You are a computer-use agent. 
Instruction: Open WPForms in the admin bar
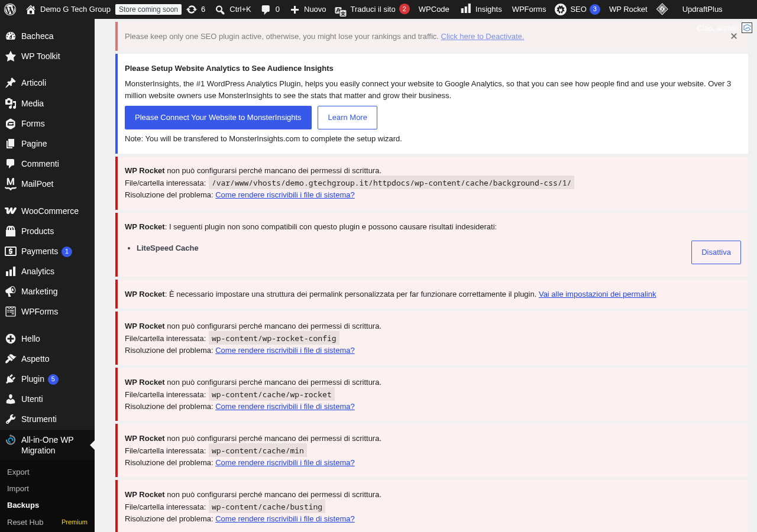tap(529, 9)
